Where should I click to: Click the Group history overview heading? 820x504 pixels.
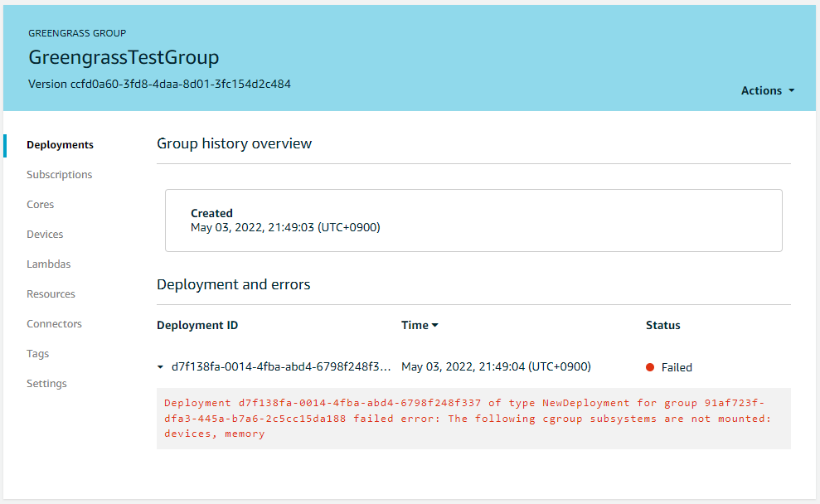(x=235, y=143)
